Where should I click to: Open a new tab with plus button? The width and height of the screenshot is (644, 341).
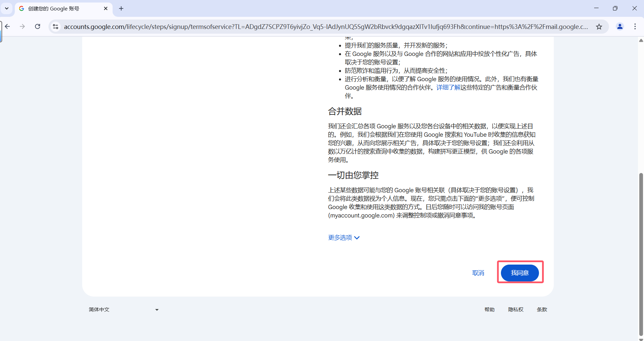121,8
